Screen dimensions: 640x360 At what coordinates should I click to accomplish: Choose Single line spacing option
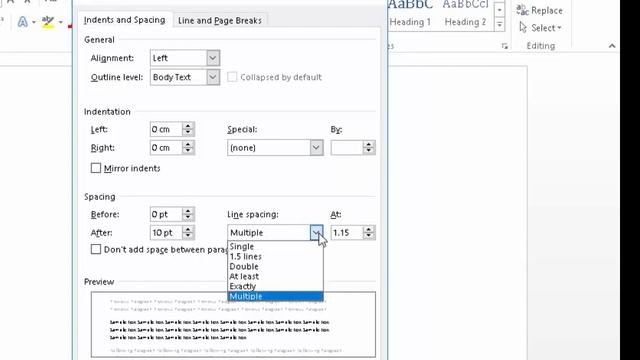point(276,247)
